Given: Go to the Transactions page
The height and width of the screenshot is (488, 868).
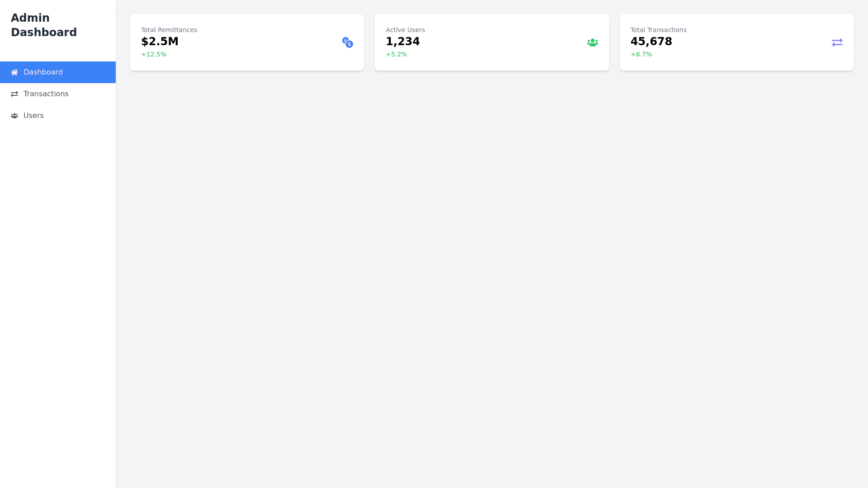Looking at the screenshot, I should 46,94.
